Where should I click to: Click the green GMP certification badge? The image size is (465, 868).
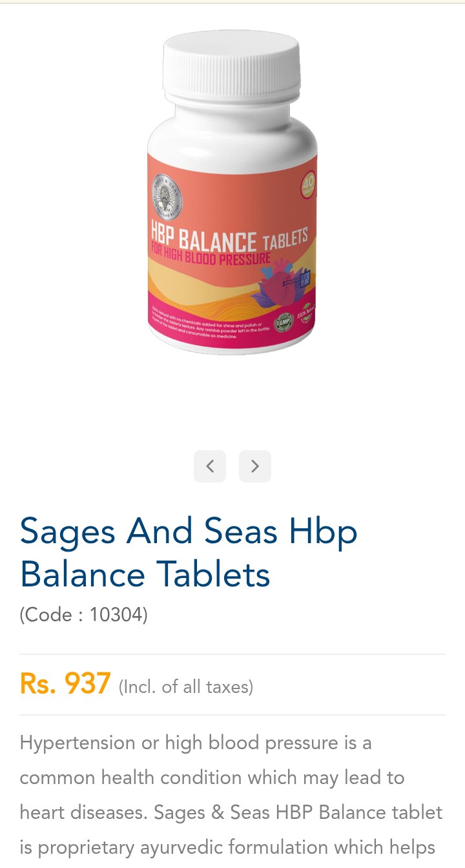[x=284, y=322]
